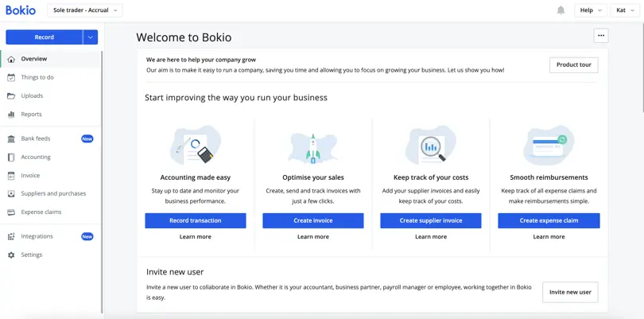Click the Settings gear icon
644x319 pixels.
[11, 255]
